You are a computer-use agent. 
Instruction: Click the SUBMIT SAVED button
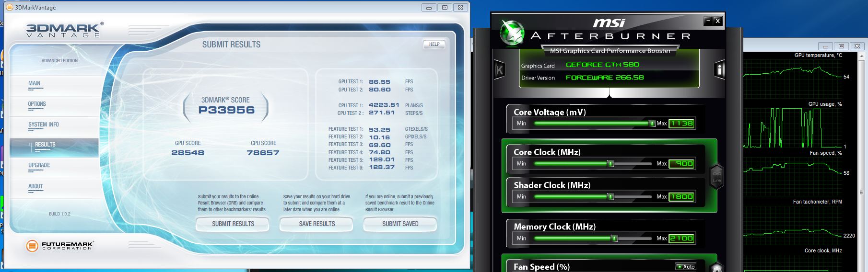[x=400, y=224]
